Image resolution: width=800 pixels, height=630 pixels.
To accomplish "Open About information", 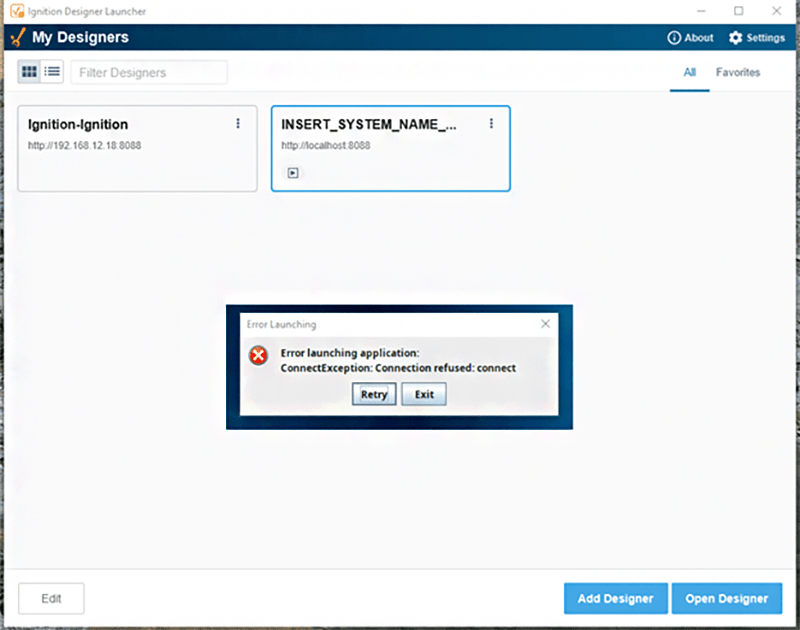I will [690, 38].
